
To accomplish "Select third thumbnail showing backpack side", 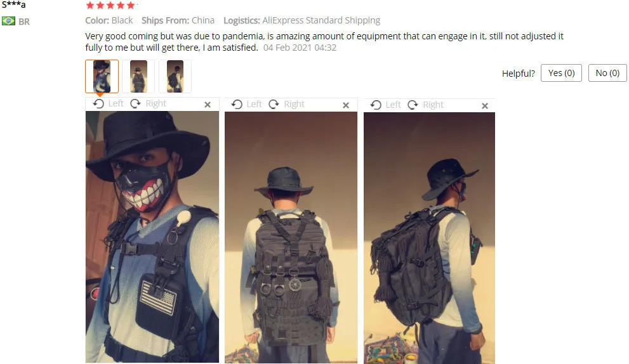I will 175,76.
